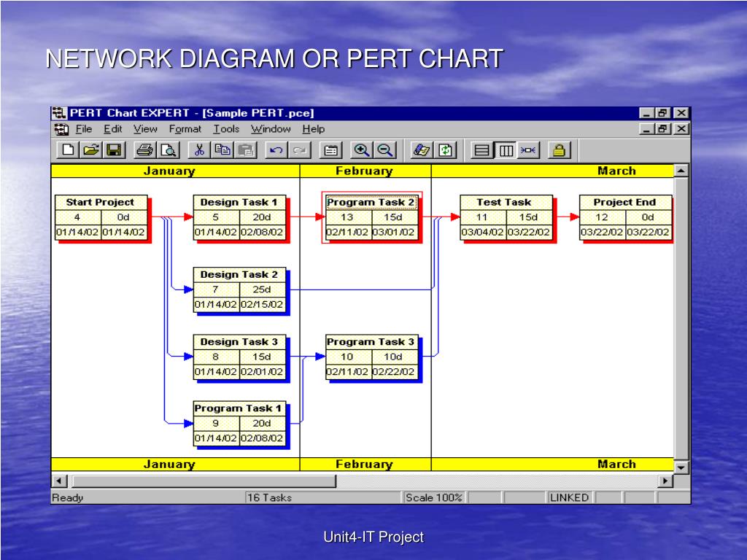This screenshot has width=747, height=560.
Task: Click the vertical scrollbar up arrow
Action: [681, 171]
